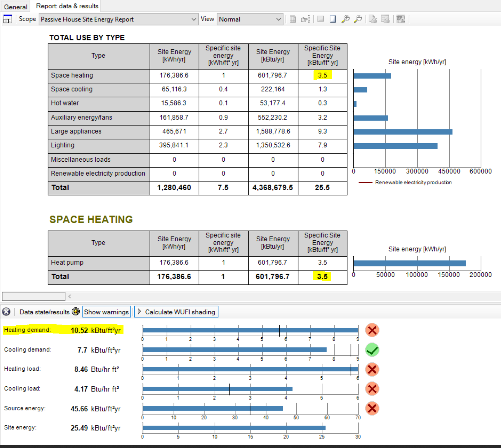This screenshot has width=501, height=448.
Task: Click the print report icon
Action: click(373, 19)
